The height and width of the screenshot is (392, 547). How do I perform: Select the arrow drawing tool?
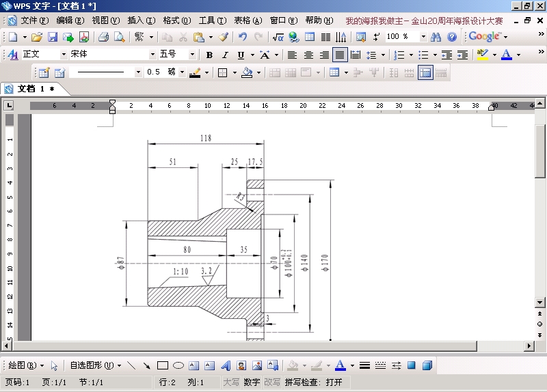pyautogui.click(x=146, y=365)
